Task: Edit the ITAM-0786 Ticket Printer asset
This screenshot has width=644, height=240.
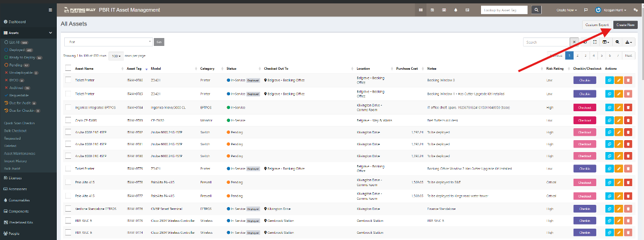Action: pos(618,81)
